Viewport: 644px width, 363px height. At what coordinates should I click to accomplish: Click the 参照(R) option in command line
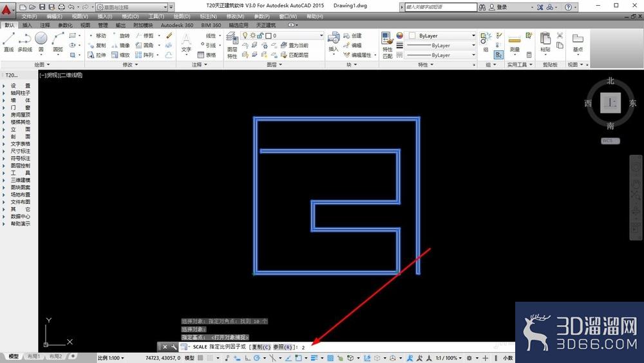[x=283, y=347]
